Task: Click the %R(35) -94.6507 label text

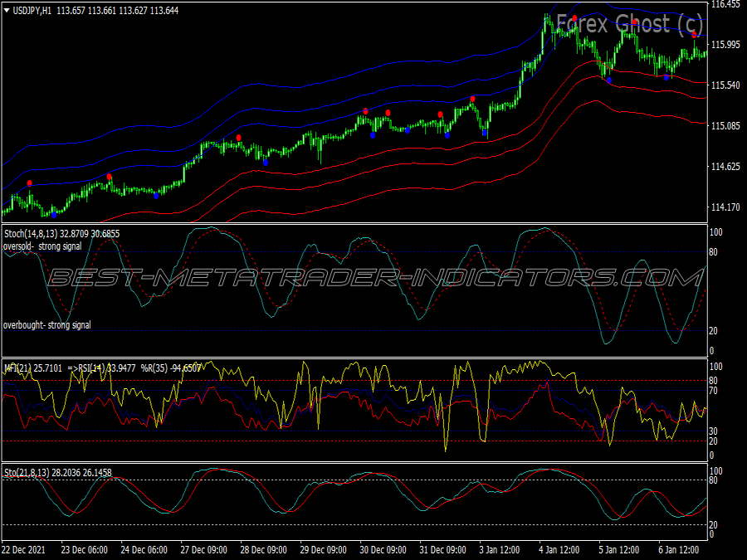Action: [172, 368]
